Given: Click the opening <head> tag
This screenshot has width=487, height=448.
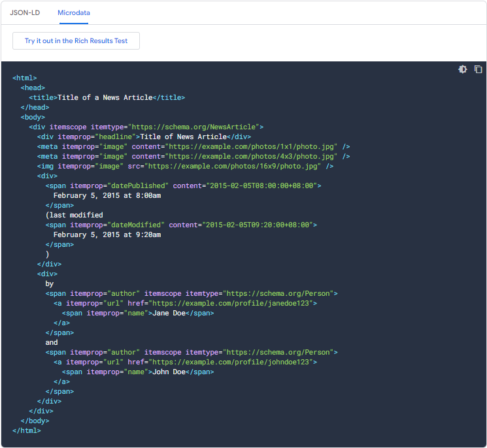Looking at the screenshot, I should click(33, 88).
